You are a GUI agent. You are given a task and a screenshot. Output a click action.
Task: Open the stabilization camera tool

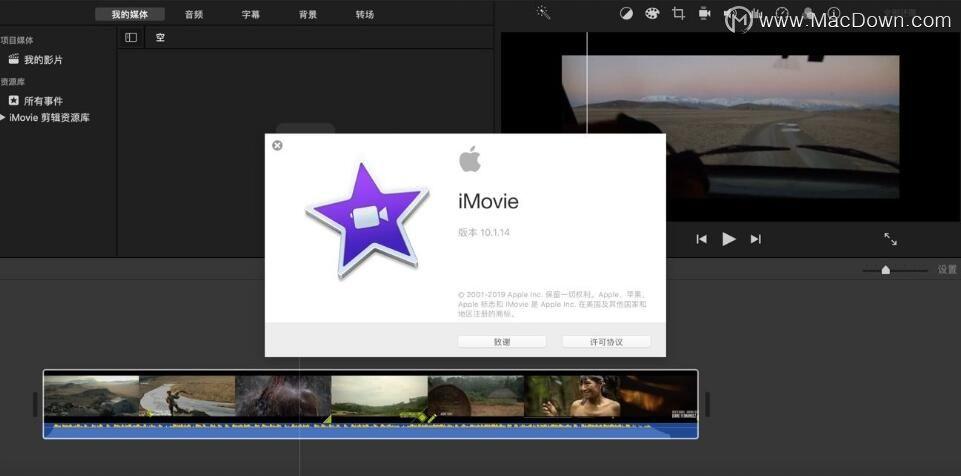(705, 13)
